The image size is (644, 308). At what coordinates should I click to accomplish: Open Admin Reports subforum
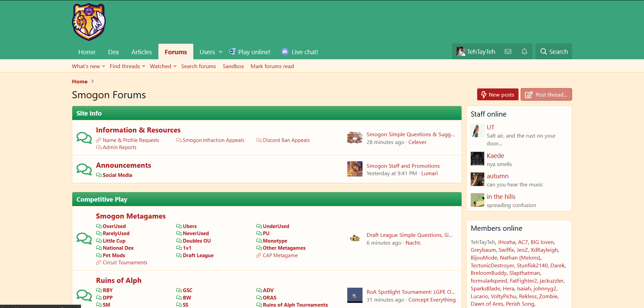(x=119, y=147)
